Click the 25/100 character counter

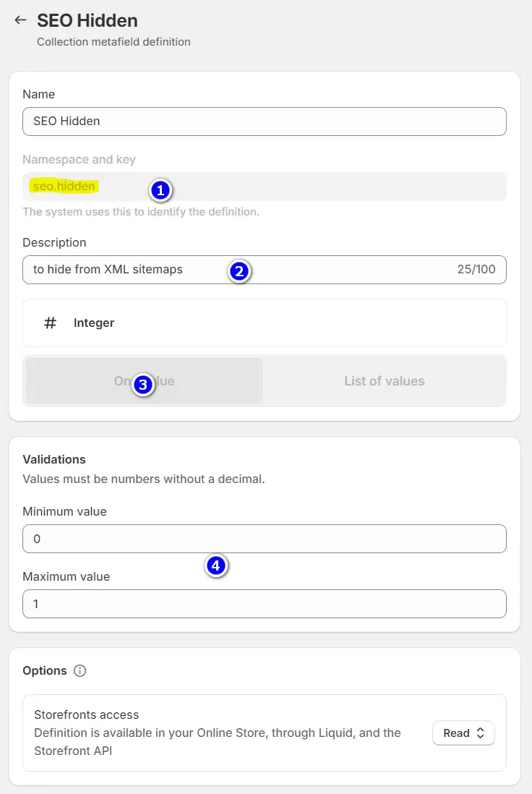click(476, 270)
